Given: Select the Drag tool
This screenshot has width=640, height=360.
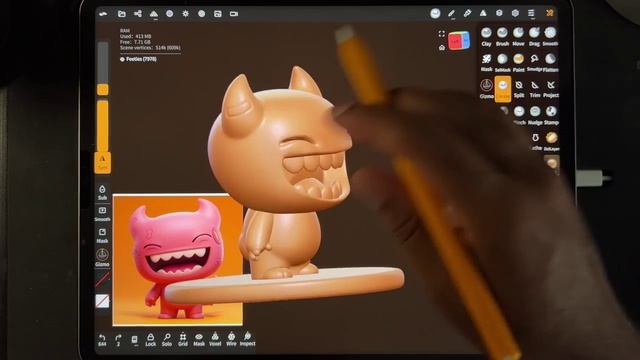Looking at the screenshot, I should pyautogui.click(x=534, y=36).
